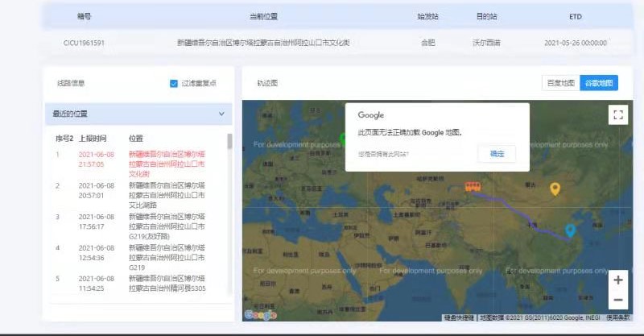This screenshot has height=336, width=644.
Task: Select the first red location record
Action: pos(139,164)
